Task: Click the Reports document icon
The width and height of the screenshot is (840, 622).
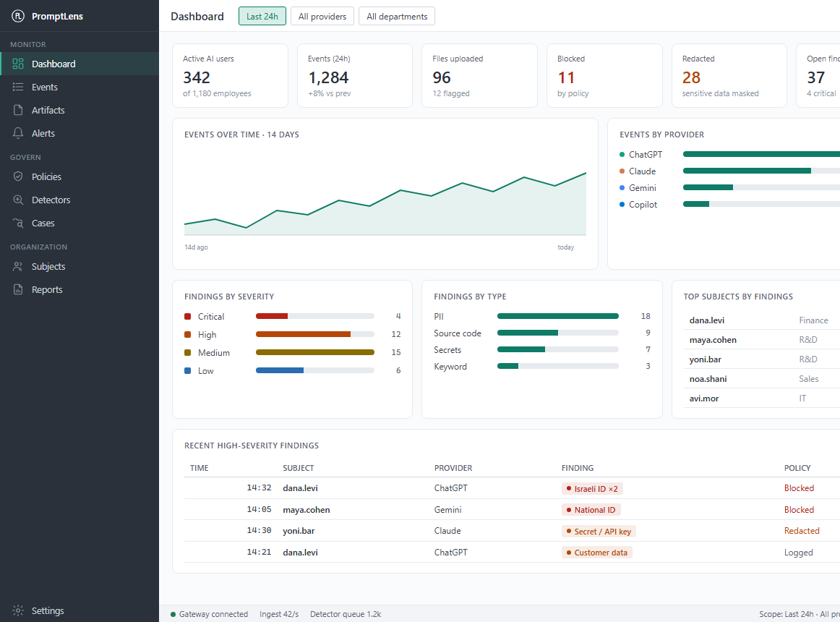Action: 18,289
